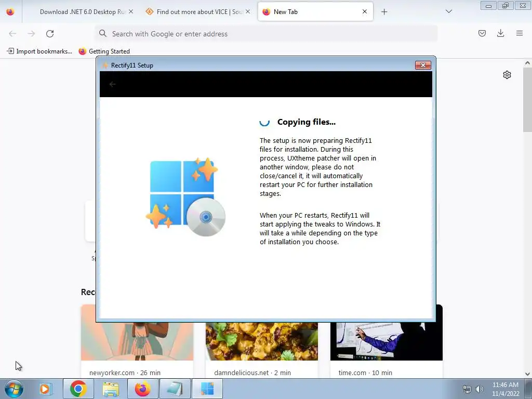Image resolution: width=532 pixels, height=399 pixels.
Task: Close the VICE SourceForge tab
Action: [248, 12]
